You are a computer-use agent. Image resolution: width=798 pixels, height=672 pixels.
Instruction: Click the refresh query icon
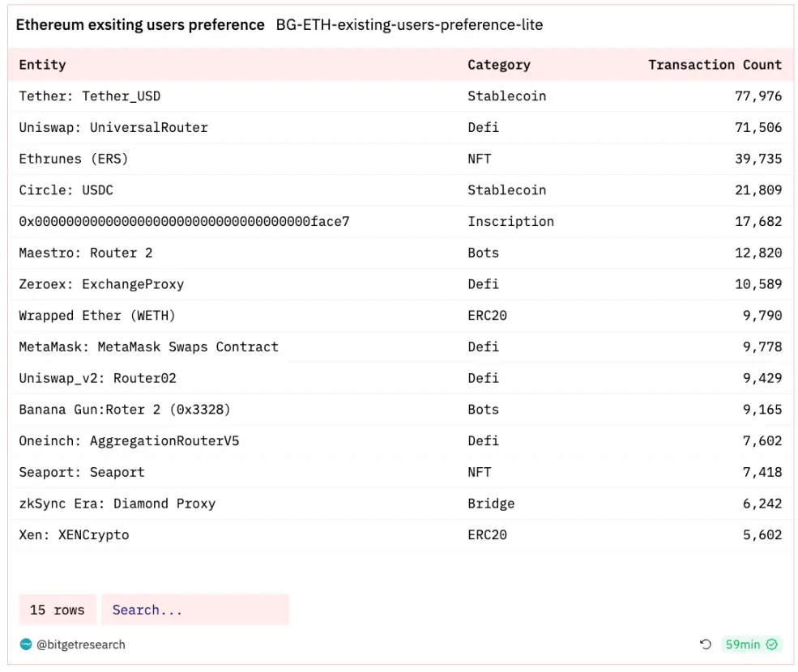click(x=706, y=644)
